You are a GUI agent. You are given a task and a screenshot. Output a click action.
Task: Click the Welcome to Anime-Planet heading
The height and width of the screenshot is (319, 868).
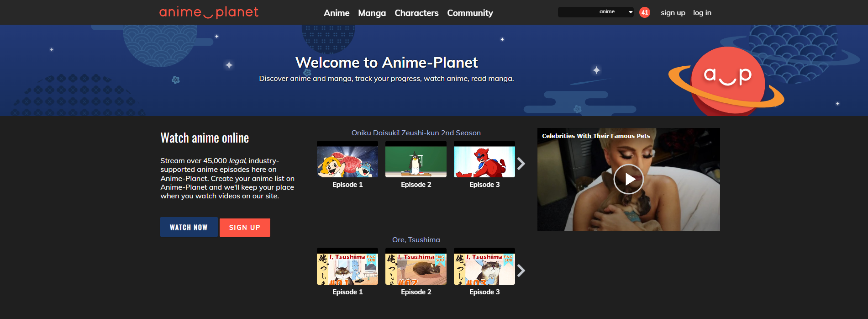point(386,63)
